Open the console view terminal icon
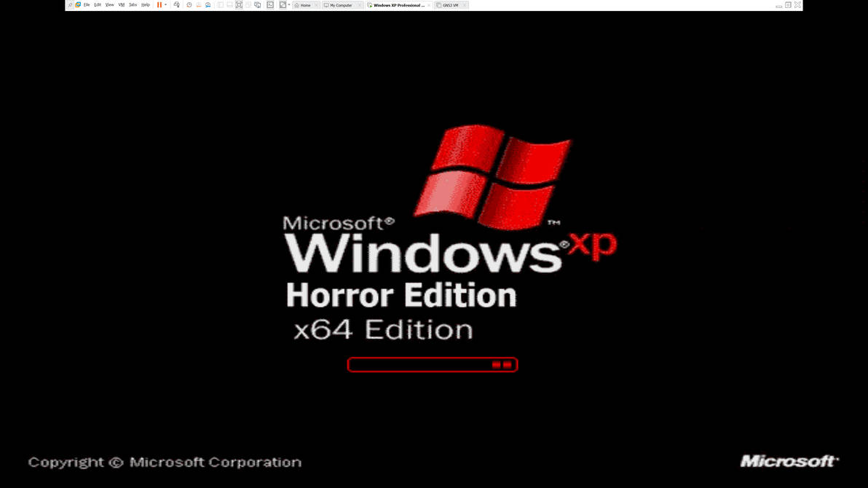 [x=271, y=5]
